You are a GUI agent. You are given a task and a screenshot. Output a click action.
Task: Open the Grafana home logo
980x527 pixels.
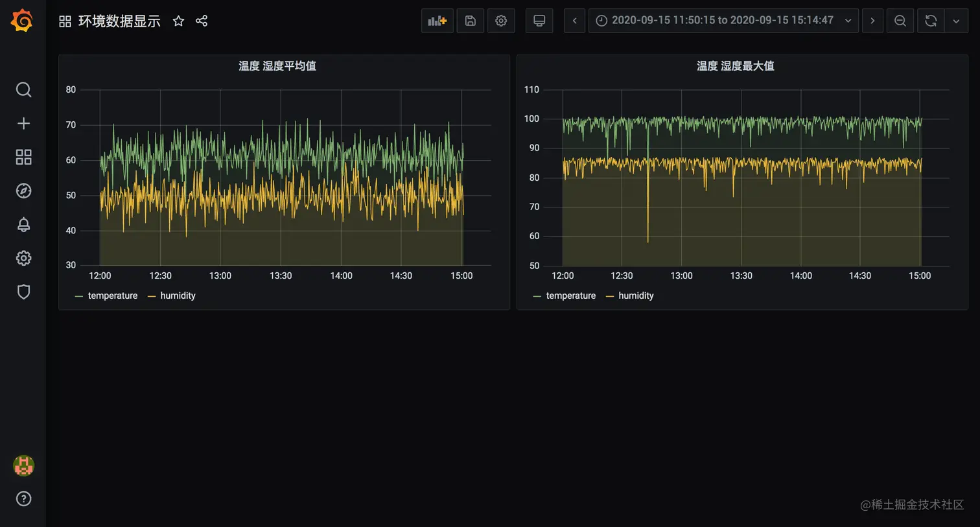(x=22, y=21)
